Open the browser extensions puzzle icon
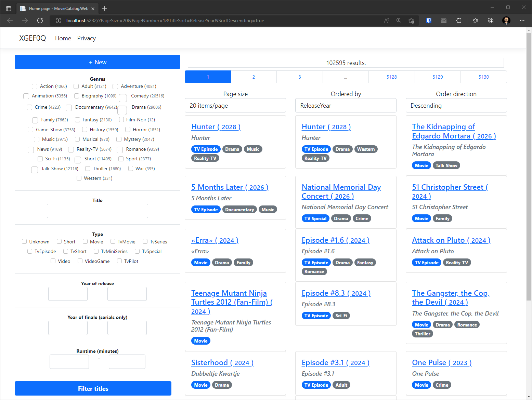Image resolution: width=532 pixels, height=400 pixels. [x=459, y=21]
